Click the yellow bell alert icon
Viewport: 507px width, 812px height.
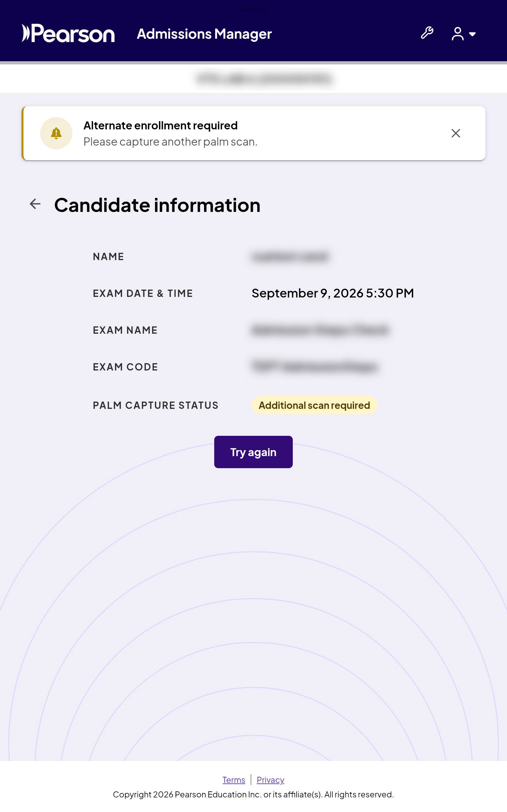tap(56, 133)
